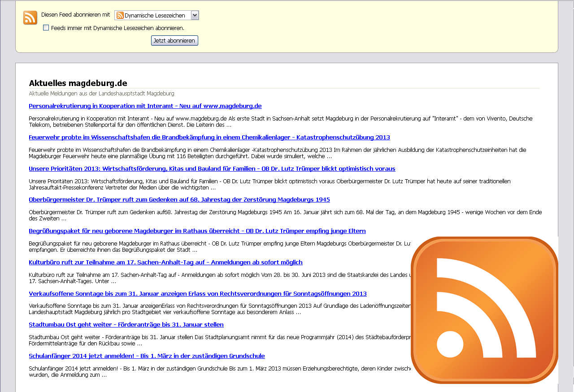Viewport: 574px width, 392px height.
Task: Click the orange RSS feed icon beside subscribe text
Action: click(30, 18)
